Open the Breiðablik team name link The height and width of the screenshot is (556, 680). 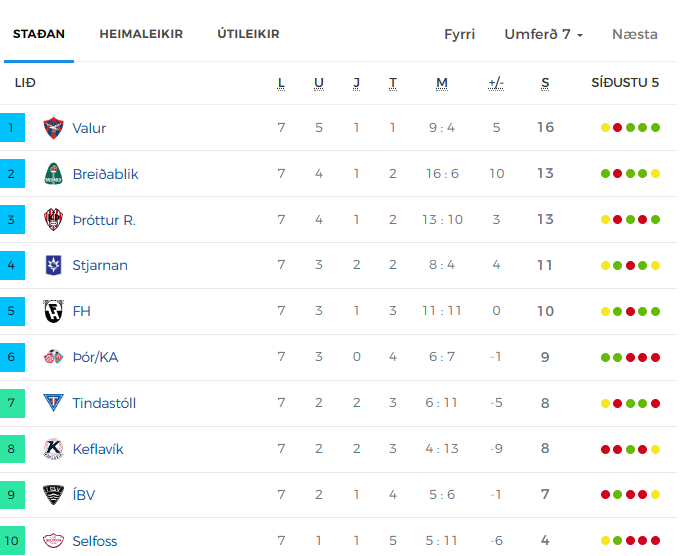coord(105,174)
